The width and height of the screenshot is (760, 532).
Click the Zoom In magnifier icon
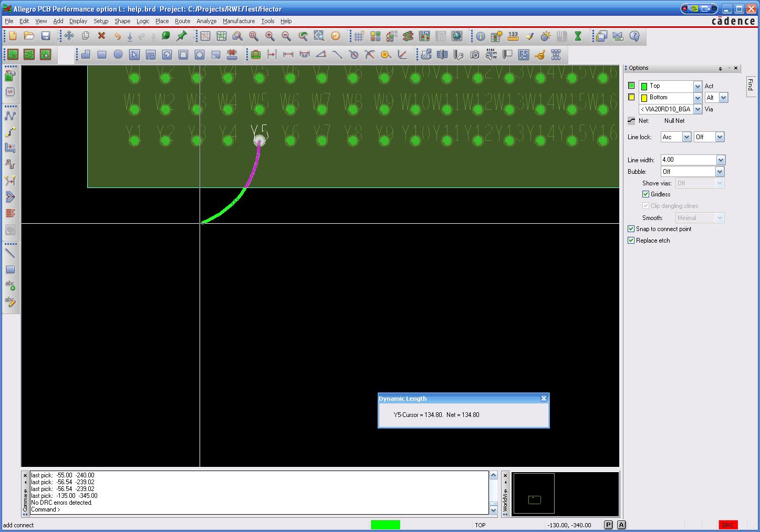[270, 36]
